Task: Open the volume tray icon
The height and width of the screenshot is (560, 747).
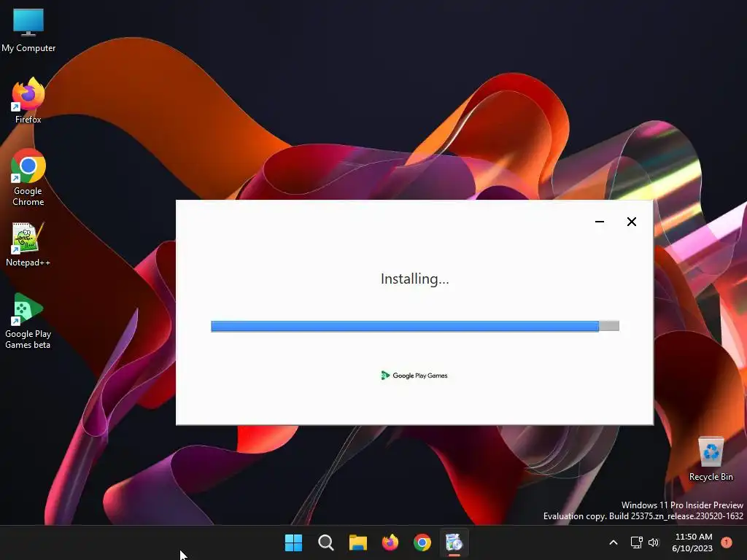Action: (x=654, y=542)
